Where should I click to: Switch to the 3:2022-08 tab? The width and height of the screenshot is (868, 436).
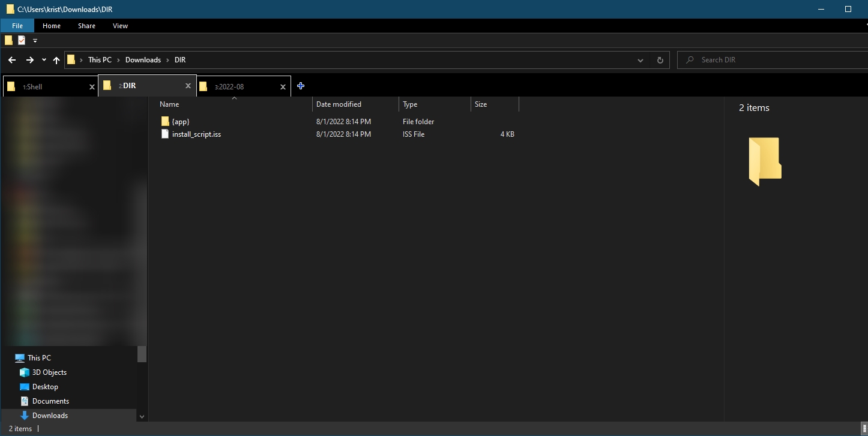(244, 86)
